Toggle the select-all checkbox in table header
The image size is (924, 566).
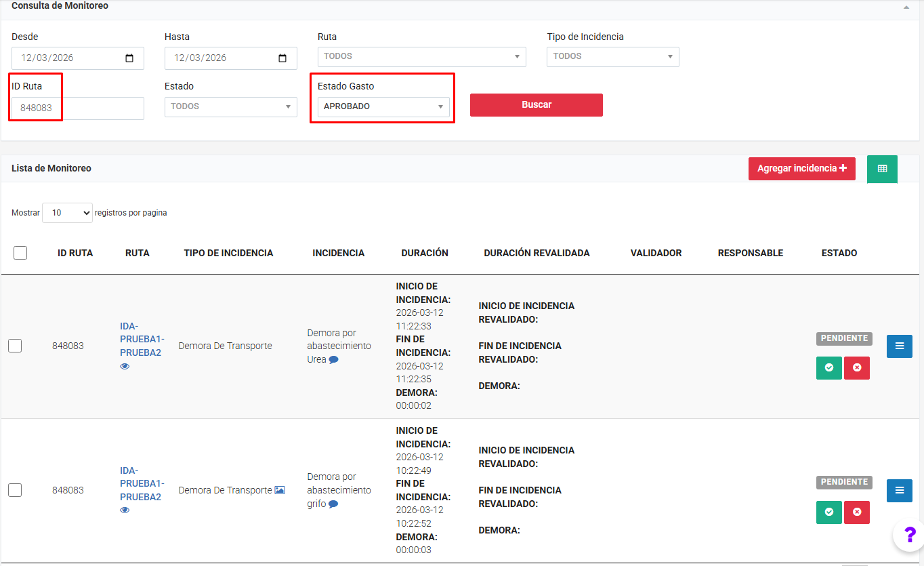point(20,253)
